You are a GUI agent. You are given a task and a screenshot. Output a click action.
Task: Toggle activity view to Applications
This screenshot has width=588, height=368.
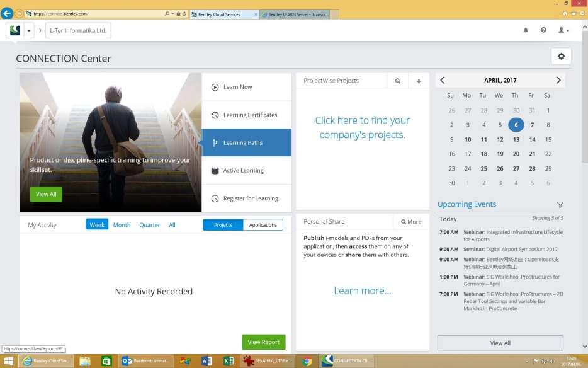pos(263,224)
